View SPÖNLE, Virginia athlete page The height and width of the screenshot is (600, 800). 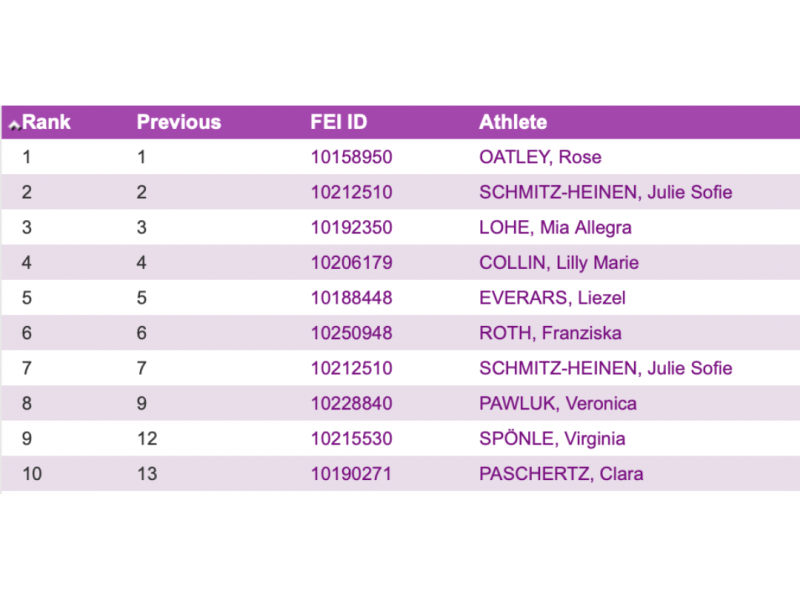[553, 439]
